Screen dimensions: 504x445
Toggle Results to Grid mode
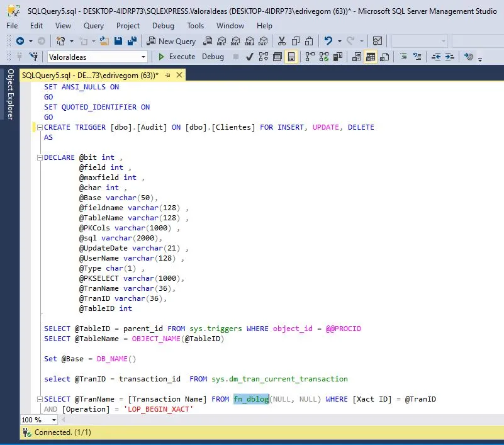[x=370, y=57]
